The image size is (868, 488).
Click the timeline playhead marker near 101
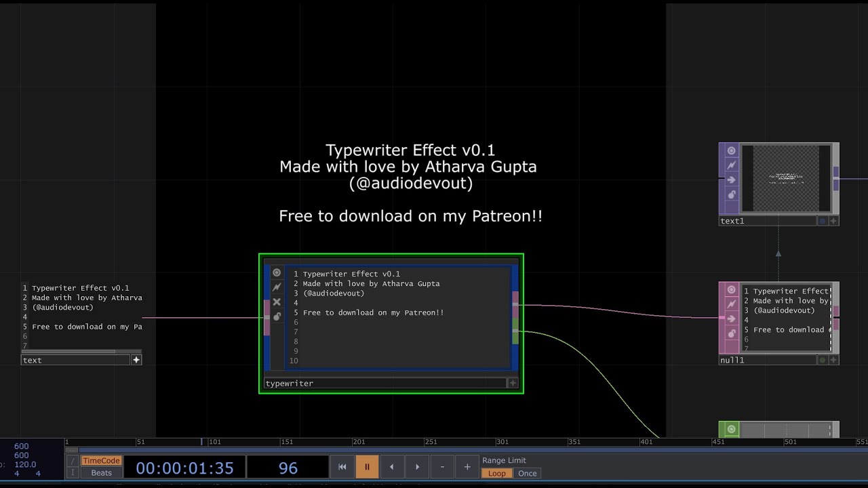click(201, 442)
